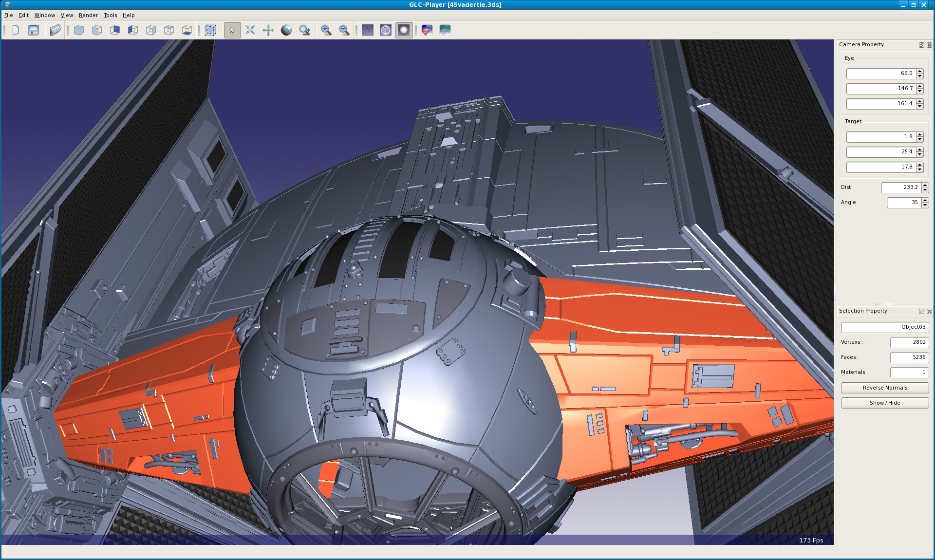Focus the Target field showing 25.4
The image size is (935, 560).
click(x=881, y=152)
